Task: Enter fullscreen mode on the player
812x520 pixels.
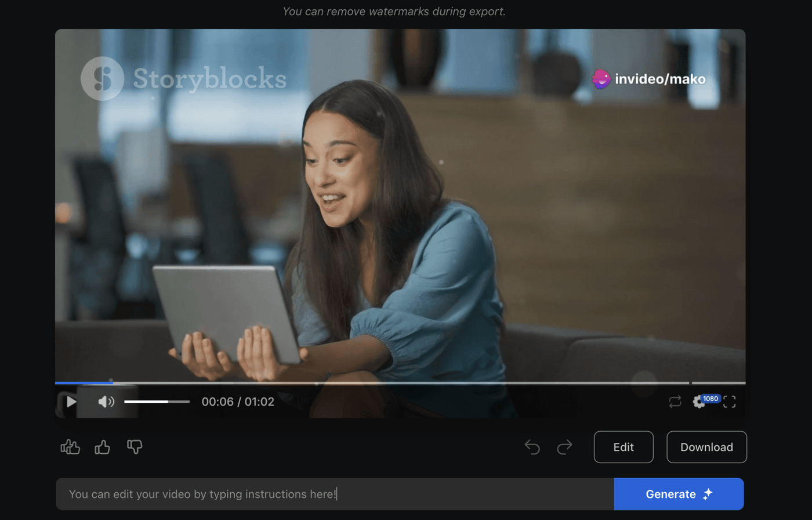Action: [730, 401]
